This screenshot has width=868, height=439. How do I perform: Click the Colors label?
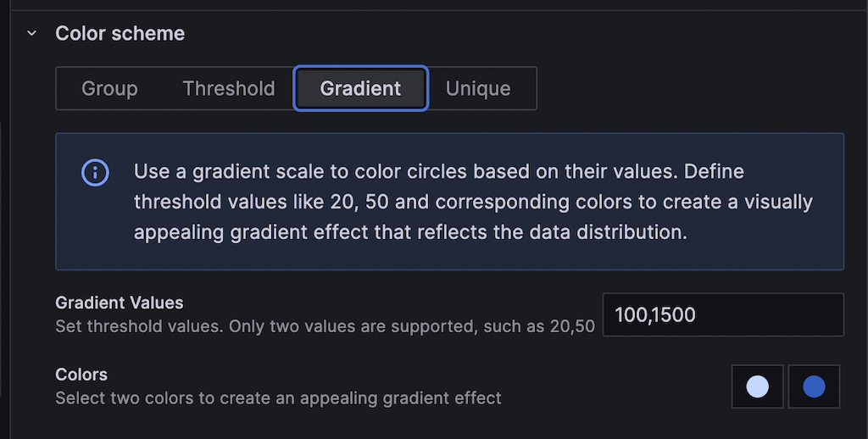81,375
